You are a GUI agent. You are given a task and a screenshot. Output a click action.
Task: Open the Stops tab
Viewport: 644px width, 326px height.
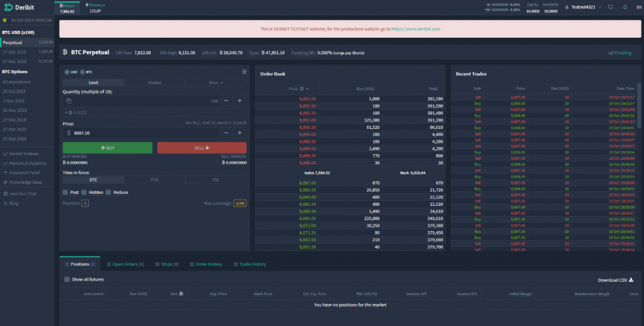point(167,264)
